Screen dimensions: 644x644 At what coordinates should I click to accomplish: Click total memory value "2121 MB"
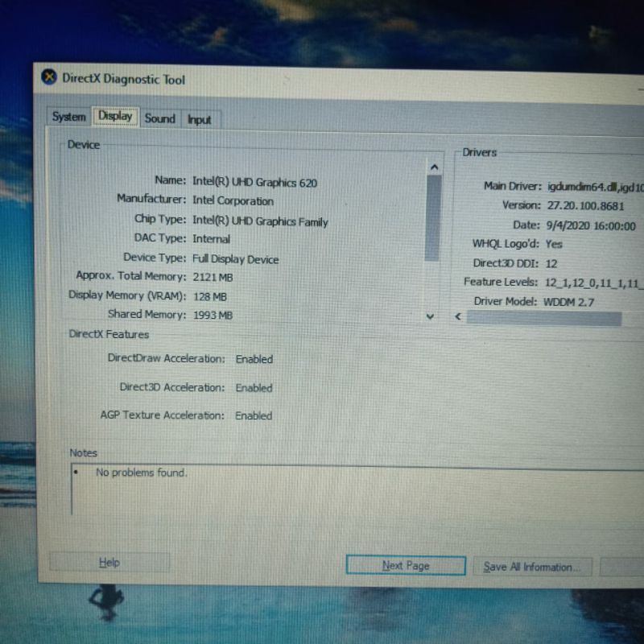213,278
